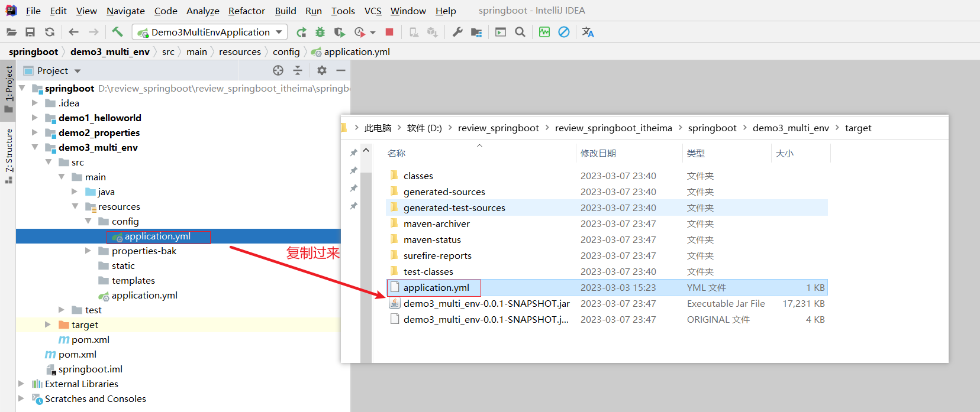Open the wrench Settings icon
Image resolution: width=980 pixels, height=412 pixels.
coord(457,32)
